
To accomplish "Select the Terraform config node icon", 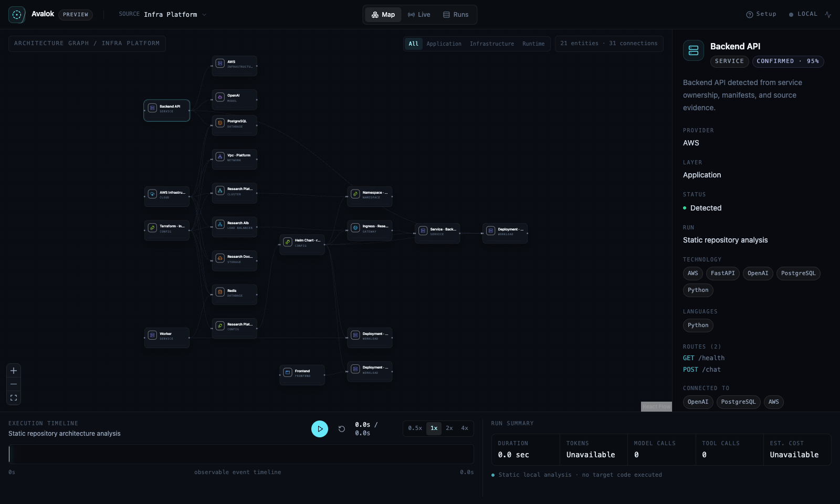I will [152, 228].
